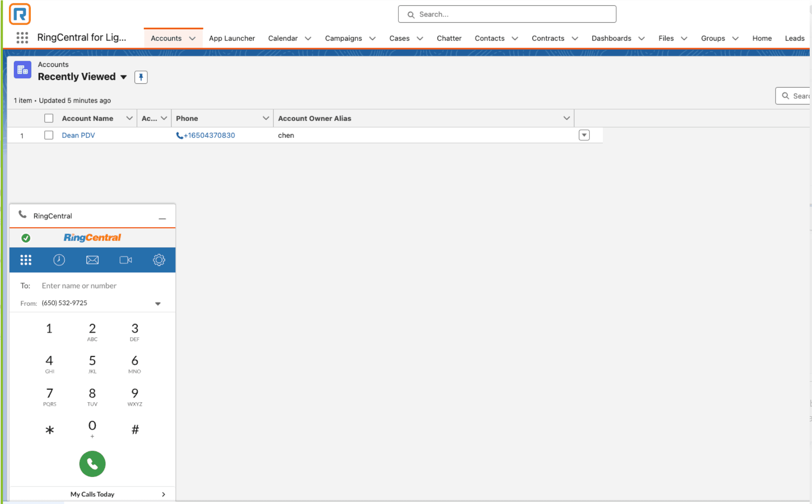812x504 pixels.
Task: Expand the Contacts tab chevron
Action: (x=515, y=38)
